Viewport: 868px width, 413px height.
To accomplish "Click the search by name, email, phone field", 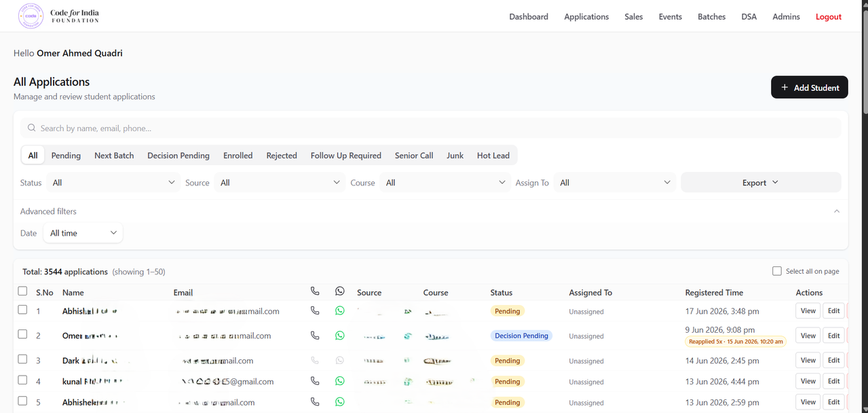I will (x=430, y=128).
